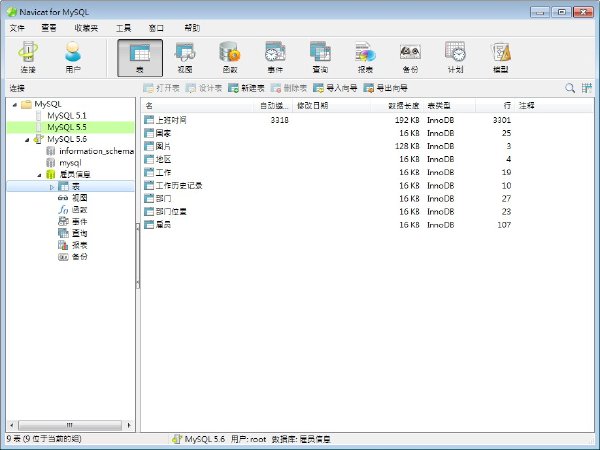Open the 报表 (Report) toolbar icon

(365, 57)
